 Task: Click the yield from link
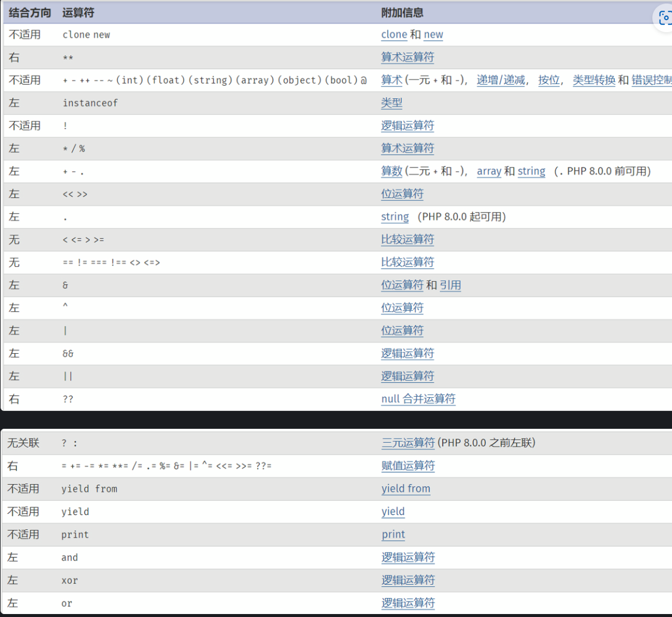(405, 488)
